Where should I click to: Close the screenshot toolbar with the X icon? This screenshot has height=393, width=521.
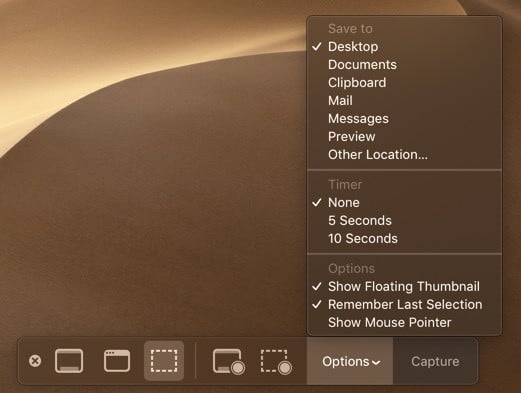tap(35, 361)
